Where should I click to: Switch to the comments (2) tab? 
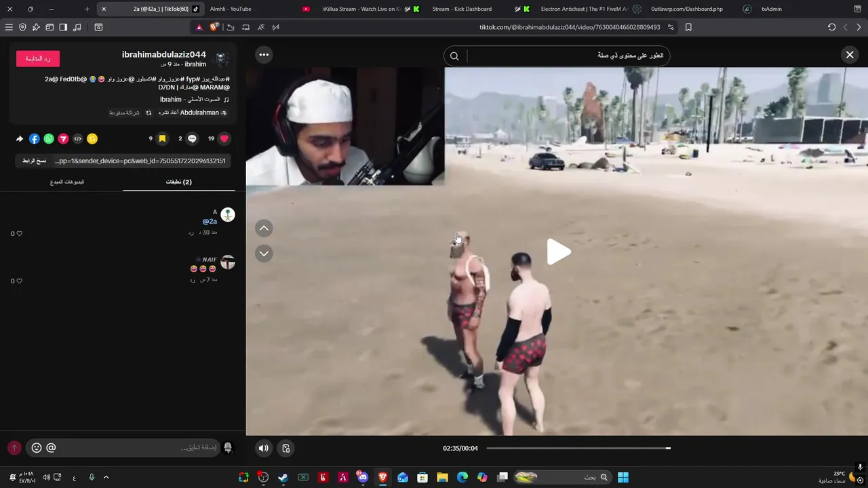179,182
